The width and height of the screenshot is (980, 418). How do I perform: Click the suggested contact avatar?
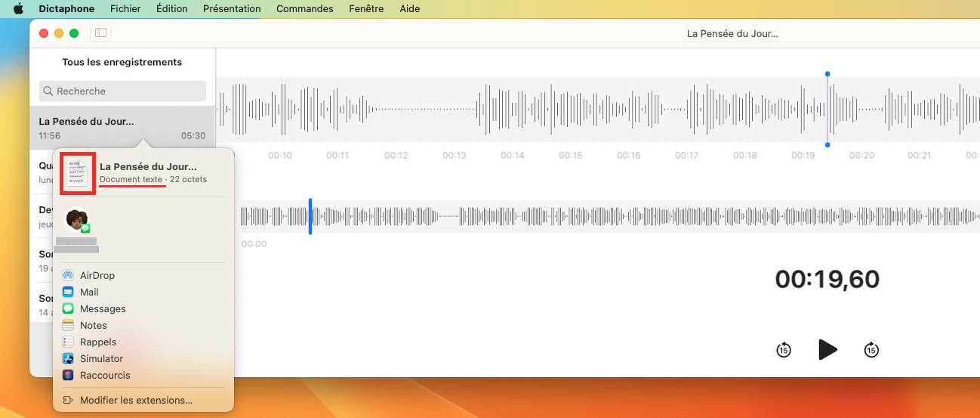(x=76, y=220)
